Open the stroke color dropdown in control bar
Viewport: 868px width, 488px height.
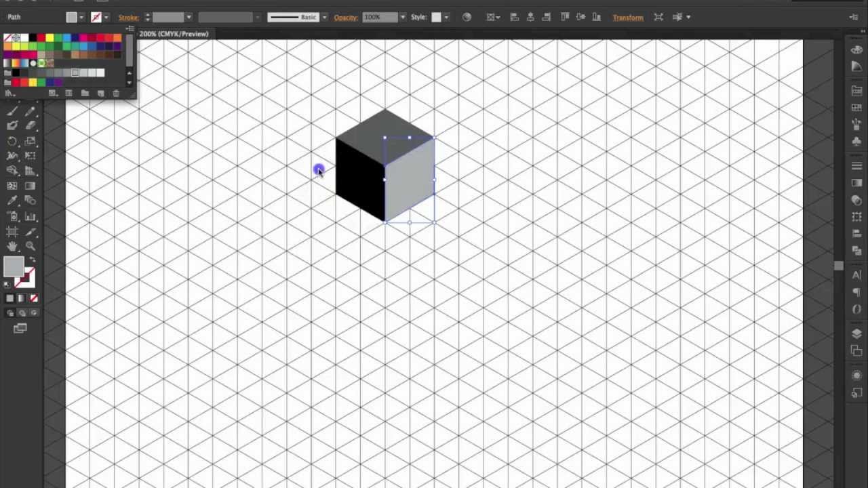point(106,17)
